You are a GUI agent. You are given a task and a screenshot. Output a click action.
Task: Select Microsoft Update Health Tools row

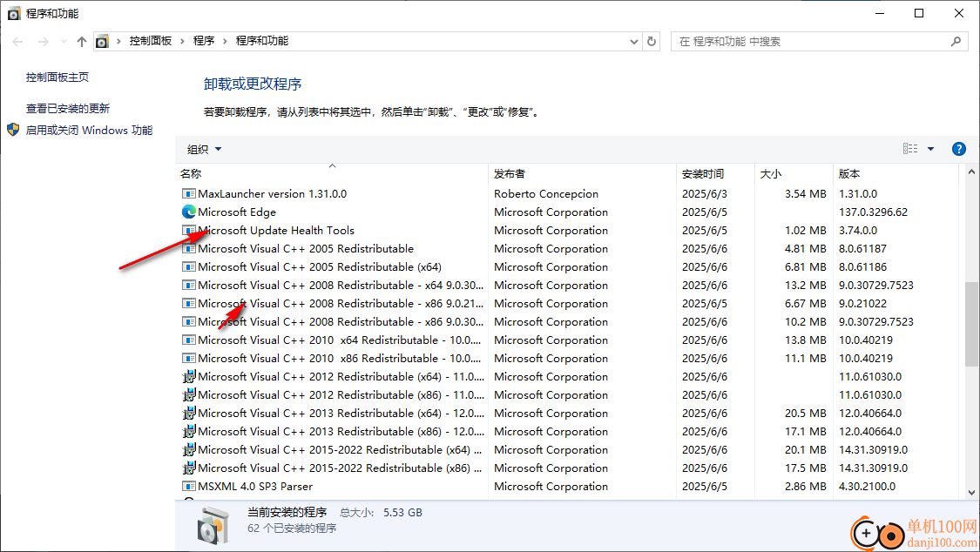point(566,231)
